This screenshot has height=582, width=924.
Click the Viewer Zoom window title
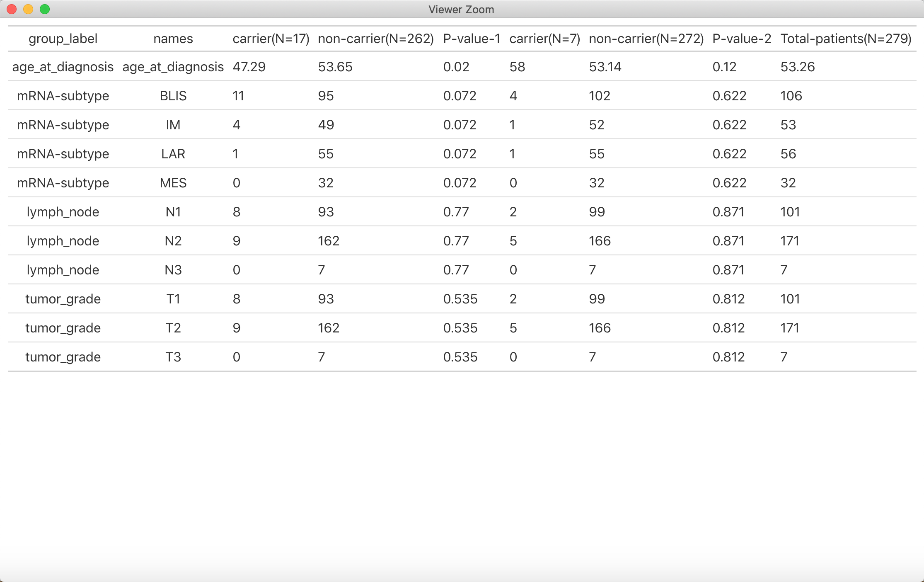pos(461,9)
